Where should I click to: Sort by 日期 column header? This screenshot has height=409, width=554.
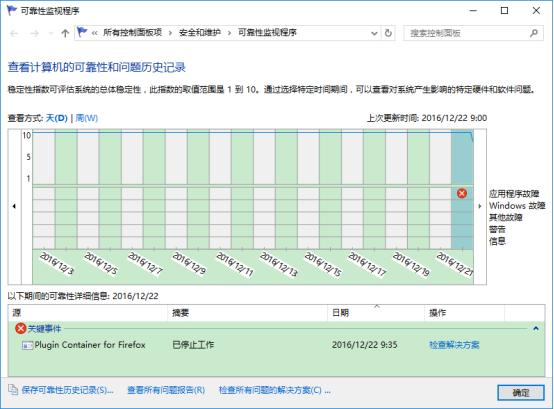click(x=376, y=313)
